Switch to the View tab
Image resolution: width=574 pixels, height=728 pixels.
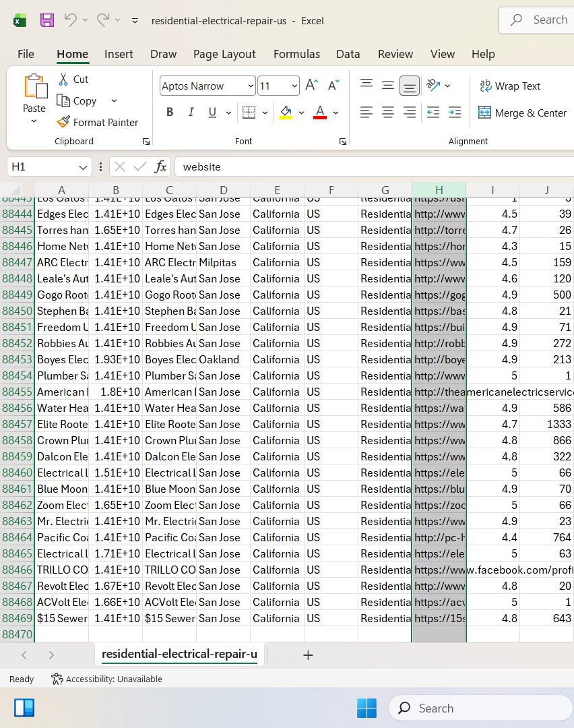[x=442, y=54]
